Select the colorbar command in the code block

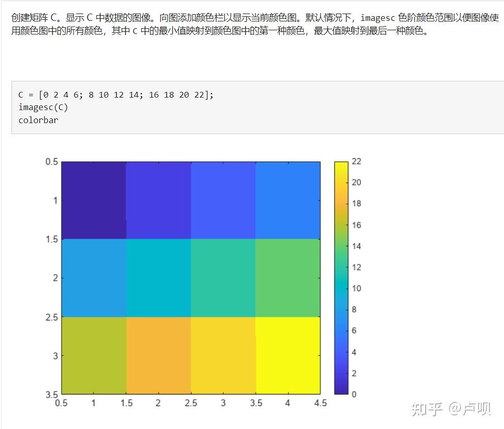tap(38, 120)
